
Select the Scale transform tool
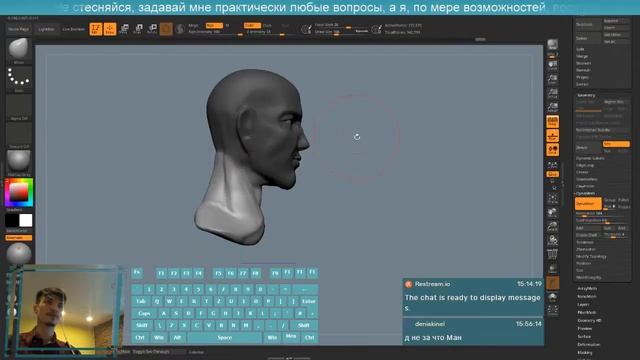(x=138, y=29)
